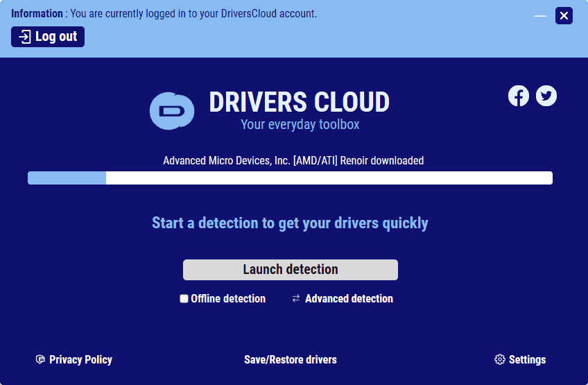The image size is (588, 385).
Task: Enable the Offline detection checkbox
Action: [x=184, y=299]
